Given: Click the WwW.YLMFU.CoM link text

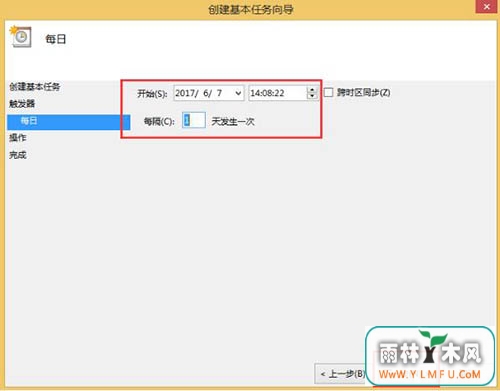Looking at the screenshot, I should pyautogui.click(x=430, y=374).
